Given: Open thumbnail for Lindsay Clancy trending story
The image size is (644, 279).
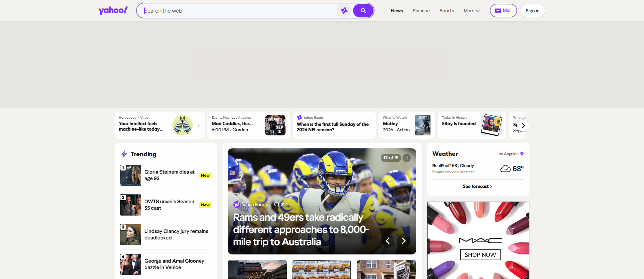Looking at the screenshot, I should pos(131,235).
